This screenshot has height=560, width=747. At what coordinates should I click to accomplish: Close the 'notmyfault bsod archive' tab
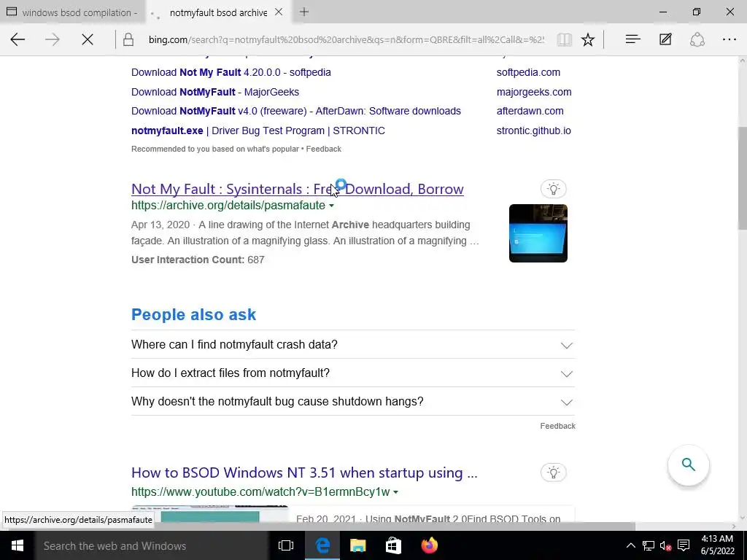pos(279,12)
